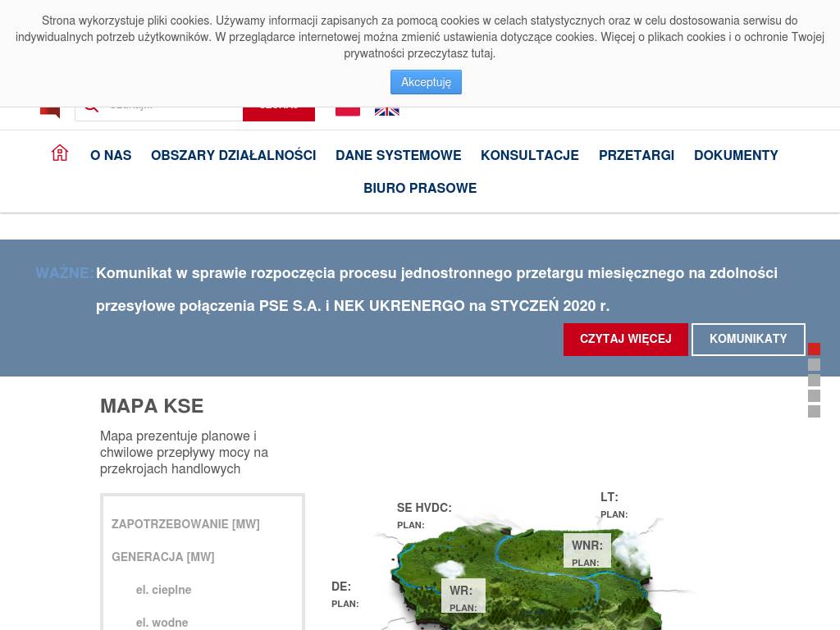Click the active red slider indicator square

point(814,349)
